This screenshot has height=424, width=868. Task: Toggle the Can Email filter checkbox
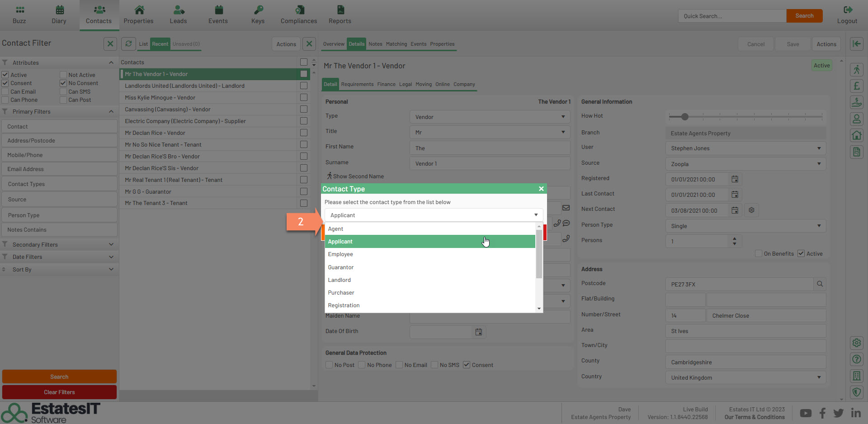[5, 92]
